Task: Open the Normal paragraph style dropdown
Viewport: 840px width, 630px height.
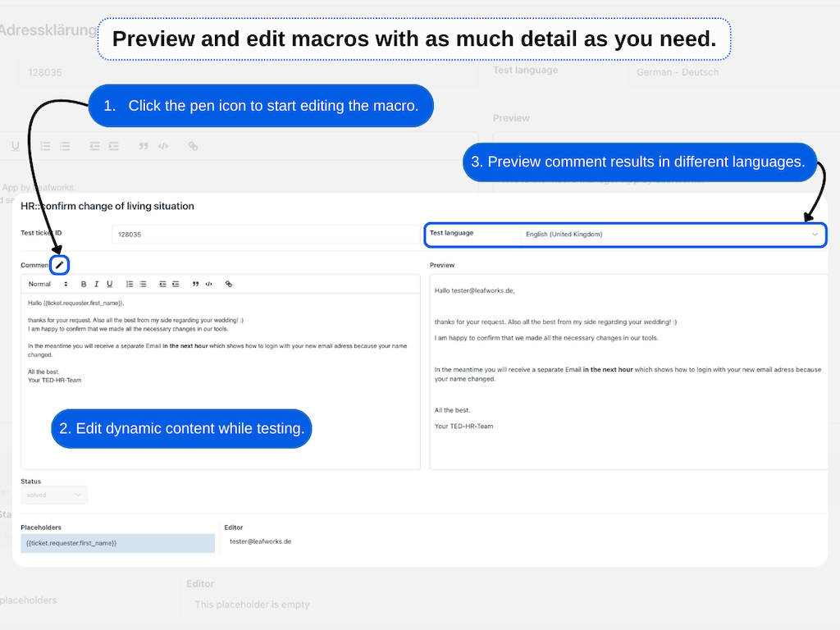Action: click(48, 284)
